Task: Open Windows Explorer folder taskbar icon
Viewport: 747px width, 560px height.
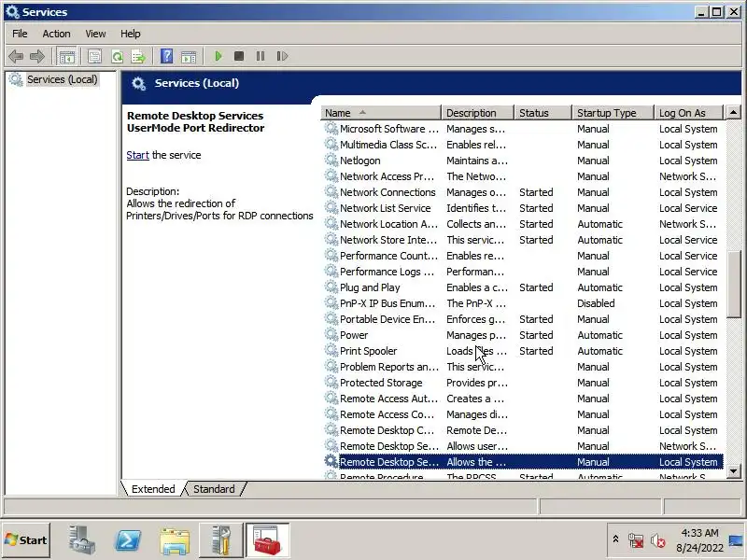Action: tap(175, 541)
